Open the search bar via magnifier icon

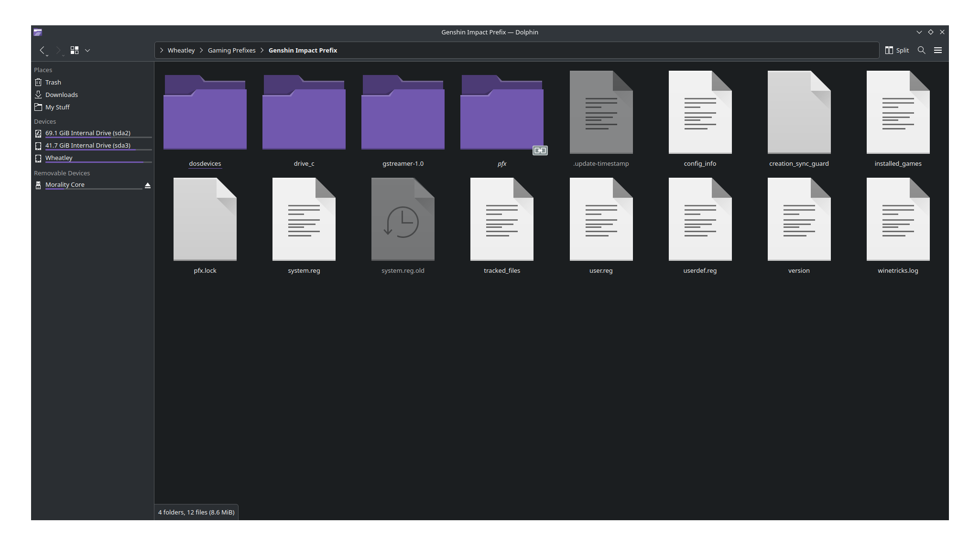[922, 50]
